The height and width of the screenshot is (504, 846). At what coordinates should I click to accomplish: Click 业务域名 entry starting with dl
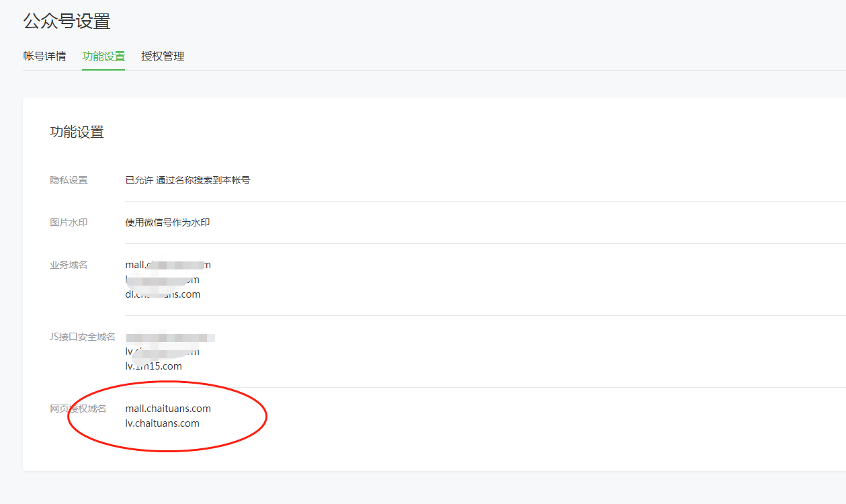pyautogui.click(x=163, y=294)
